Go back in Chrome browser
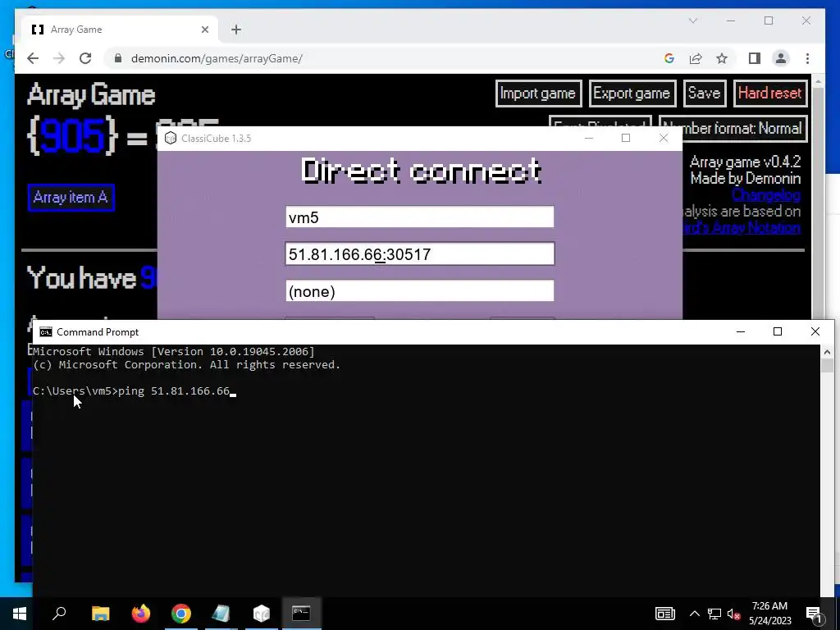Screen dimensions: 840x630 coord(33,58)
